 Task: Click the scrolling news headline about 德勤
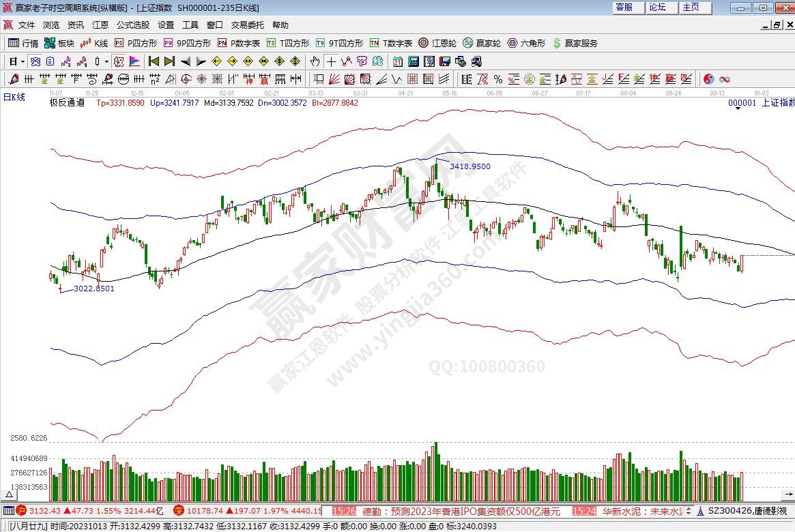click(x=461, y=510)
